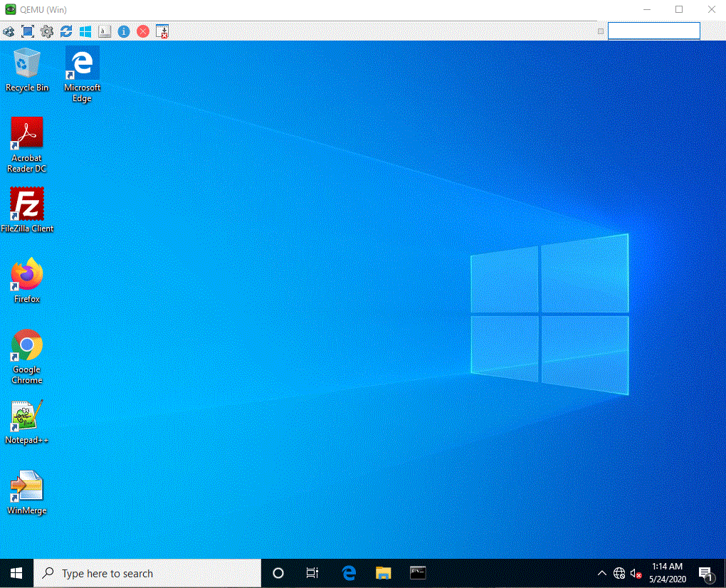Image resolution: width=726 pixels, height=588 pixels.
Task: Open the Windows Start menu
Action: click(x=16, y=573)
